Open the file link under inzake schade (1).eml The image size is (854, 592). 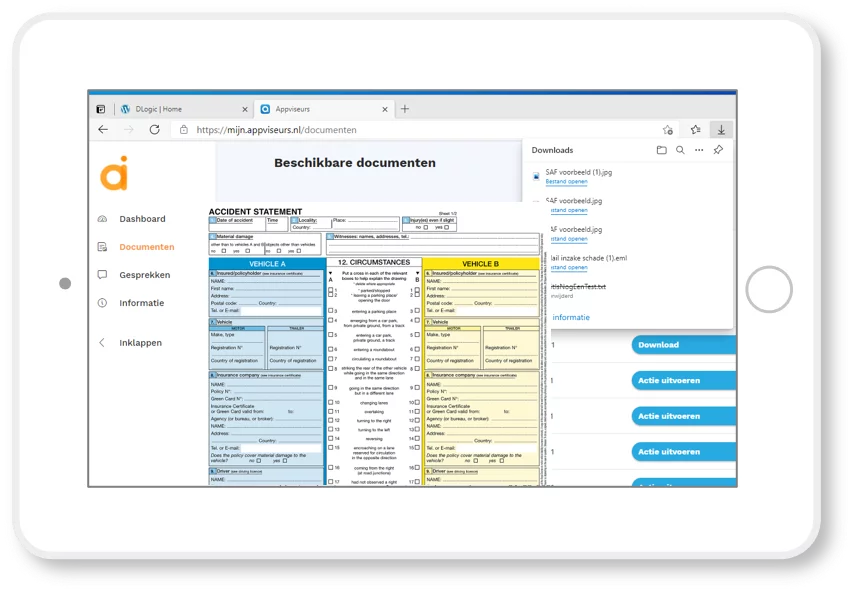click(x=569, y=267)
